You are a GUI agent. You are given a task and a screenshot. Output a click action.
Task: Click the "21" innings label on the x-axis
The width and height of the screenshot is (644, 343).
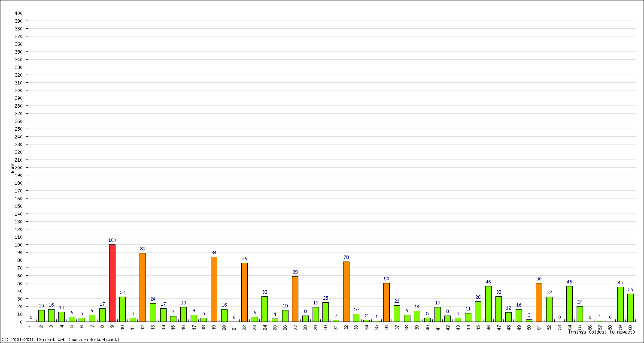[x=234, y=327]
